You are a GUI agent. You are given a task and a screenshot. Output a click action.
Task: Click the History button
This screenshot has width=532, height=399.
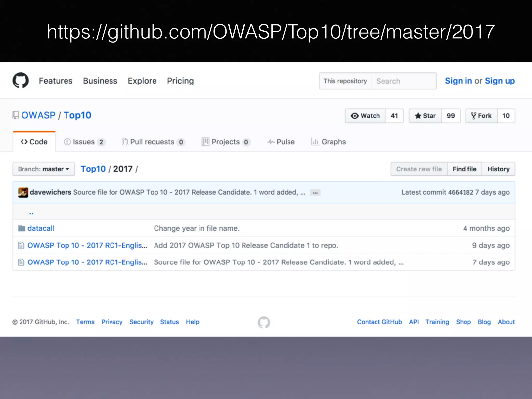498,169
